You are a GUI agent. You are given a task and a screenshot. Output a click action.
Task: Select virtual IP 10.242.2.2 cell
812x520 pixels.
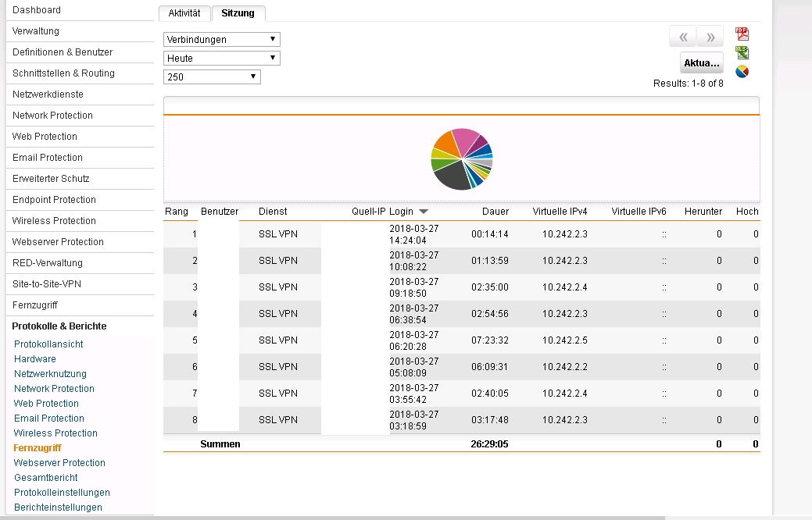point(565,367)
